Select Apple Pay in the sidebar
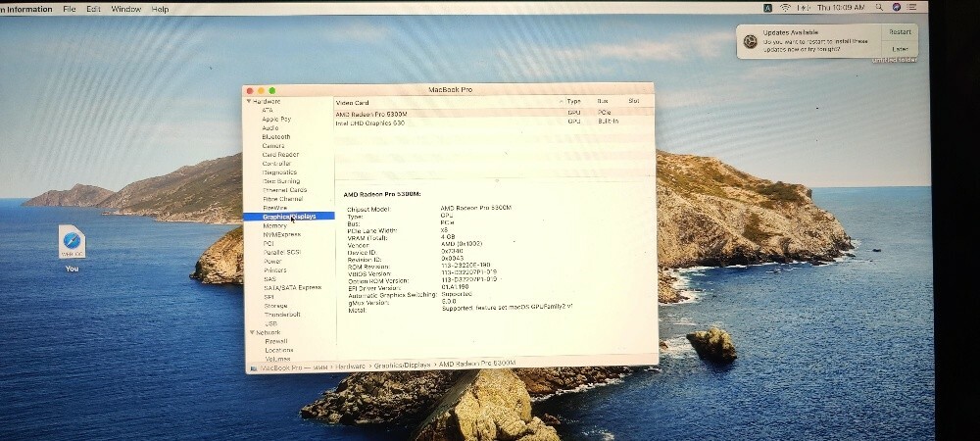Viewport: 980px width, 441px height. pos(276,119)
